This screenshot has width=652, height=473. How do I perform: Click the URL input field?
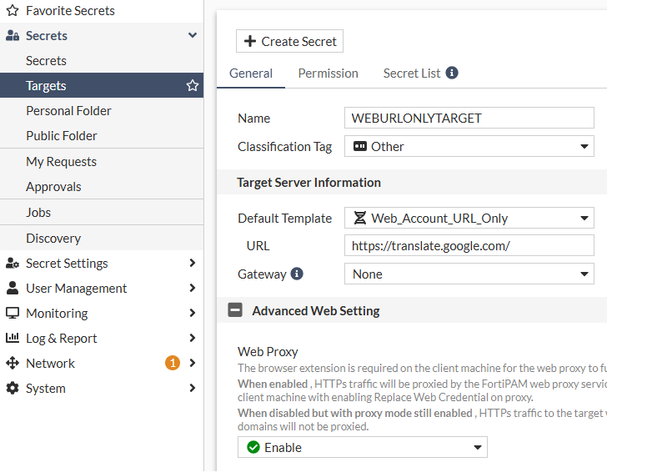point(469,246)
